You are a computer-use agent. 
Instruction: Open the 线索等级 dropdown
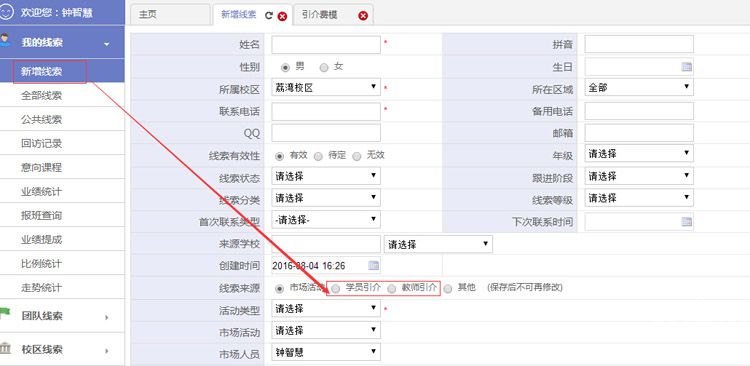(x=639, y=198)
